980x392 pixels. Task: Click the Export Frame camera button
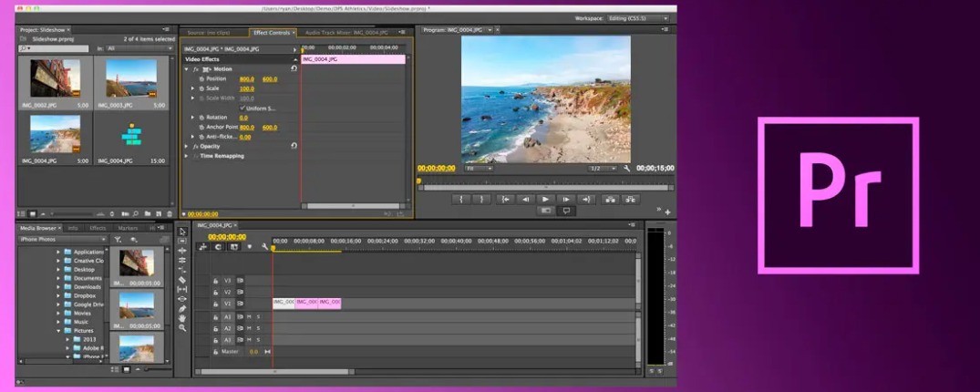point(546,211)
